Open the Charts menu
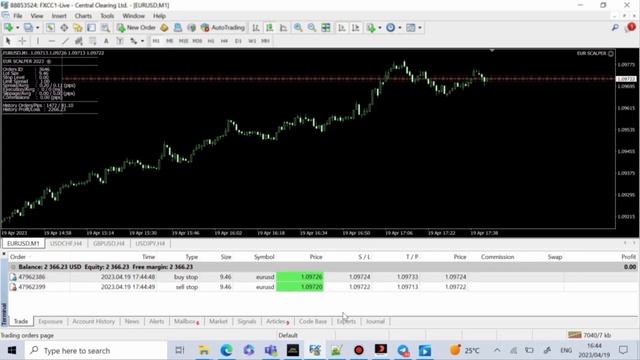The height and width of the screenshot is (360, 640). (83, 16)
